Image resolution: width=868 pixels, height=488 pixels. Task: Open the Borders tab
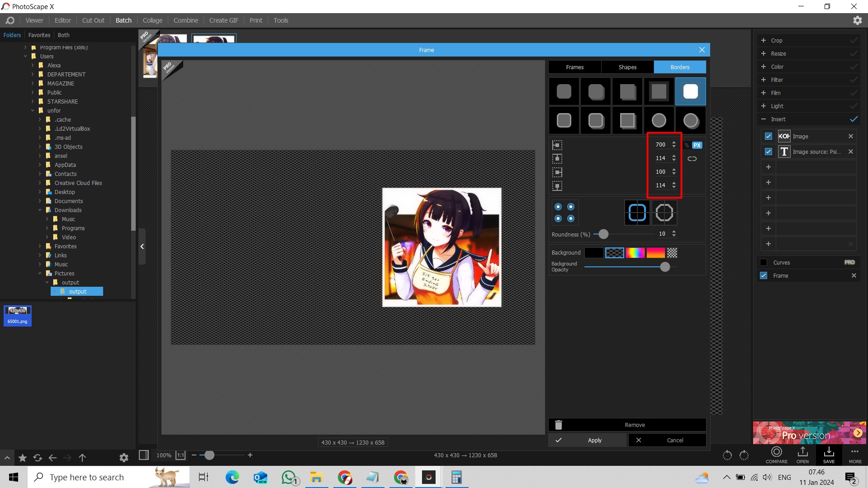pyautogui.click(x=680, y=67)
